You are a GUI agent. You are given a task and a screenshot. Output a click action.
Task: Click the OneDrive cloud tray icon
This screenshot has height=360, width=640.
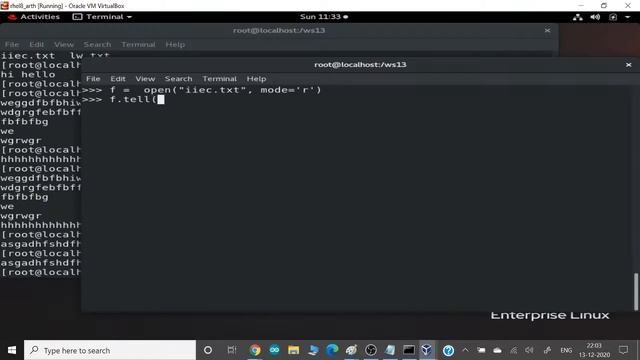[x=497, y=350]
